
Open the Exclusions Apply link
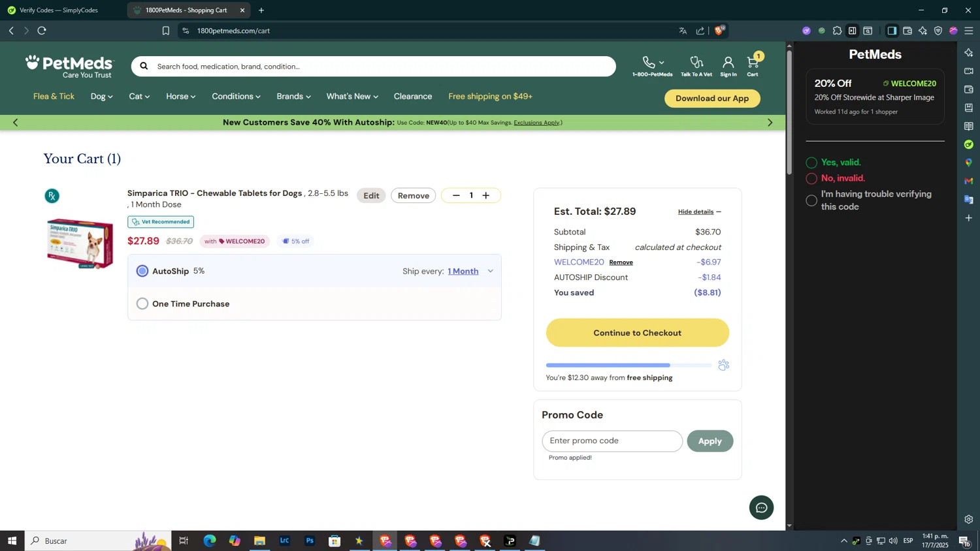[x=536, y=123]
